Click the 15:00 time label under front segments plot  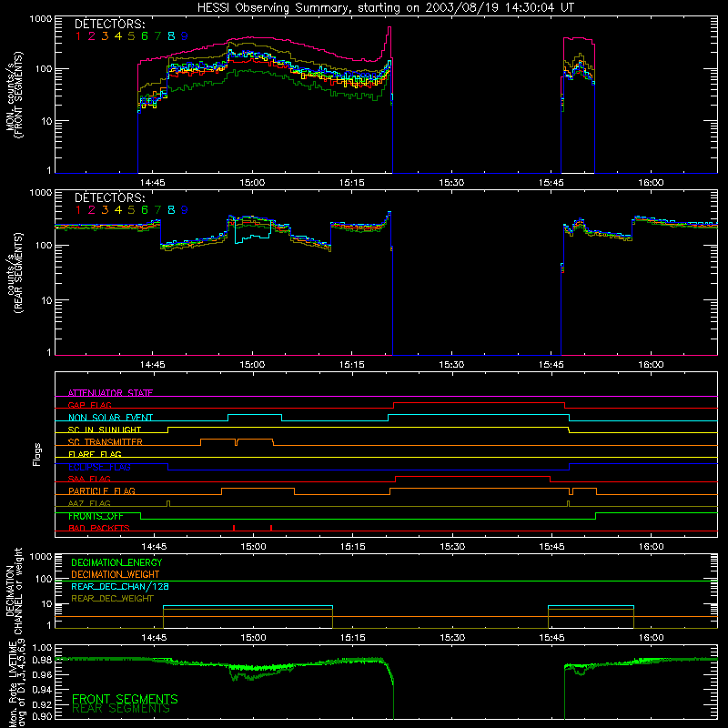coord(252,183)
